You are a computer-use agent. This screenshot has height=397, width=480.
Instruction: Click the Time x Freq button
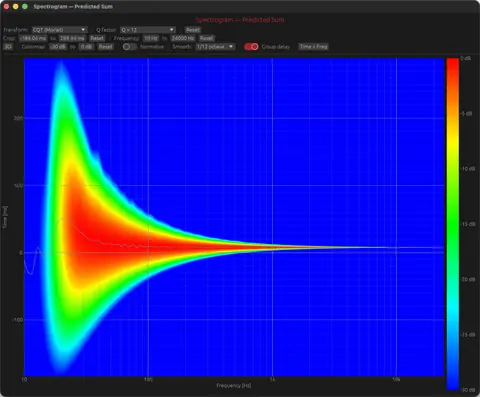tap(313, 47)
